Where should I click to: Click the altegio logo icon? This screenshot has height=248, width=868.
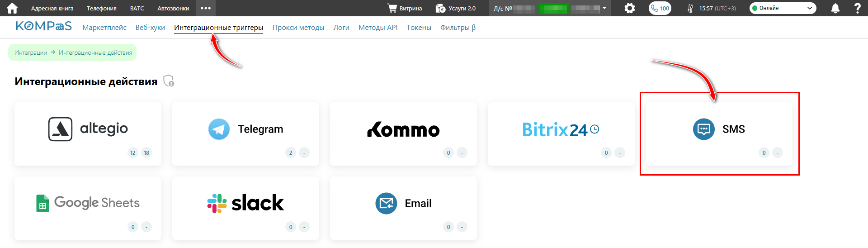[60, 129]
